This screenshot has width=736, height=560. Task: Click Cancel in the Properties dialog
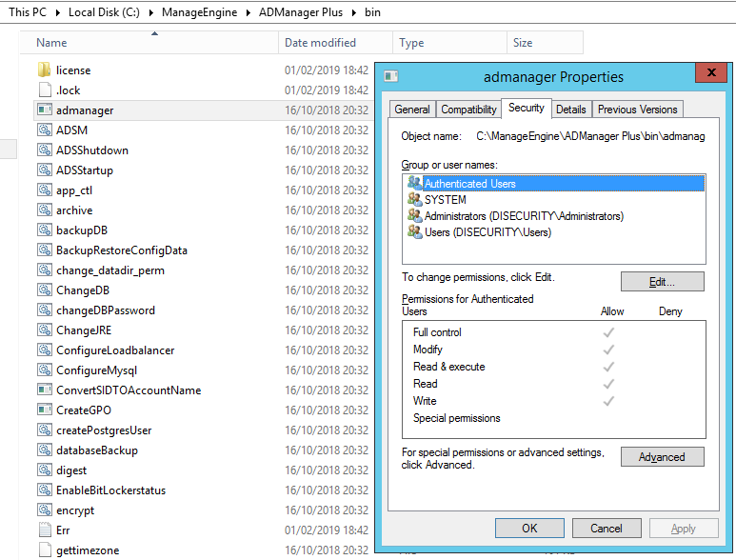point(607,528)
